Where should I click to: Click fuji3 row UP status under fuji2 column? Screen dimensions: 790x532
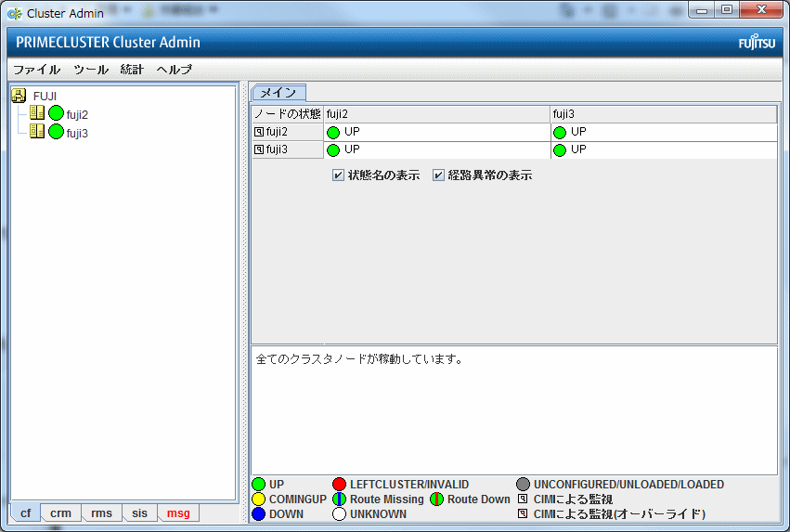(x=437, y=149)
